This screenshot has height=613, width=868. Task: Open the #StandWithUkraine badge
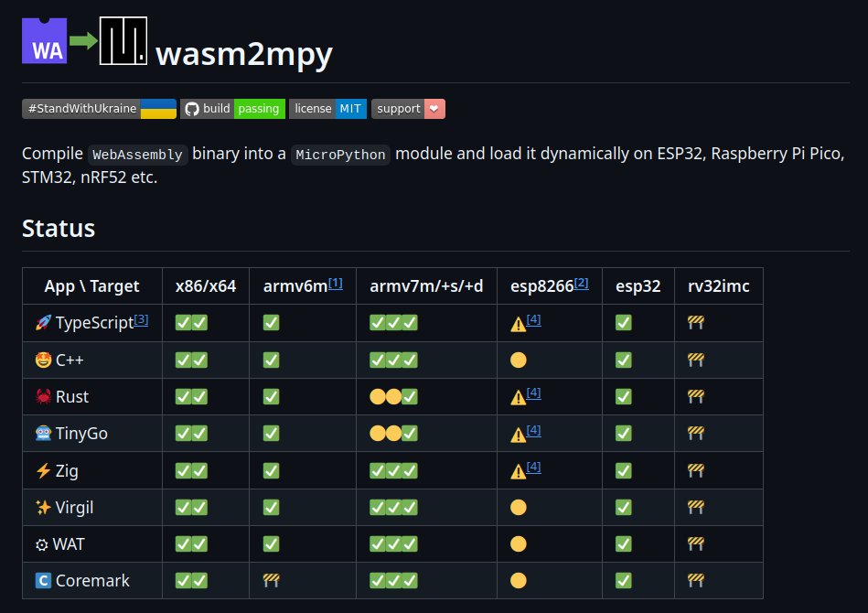(x=99, y=109)
